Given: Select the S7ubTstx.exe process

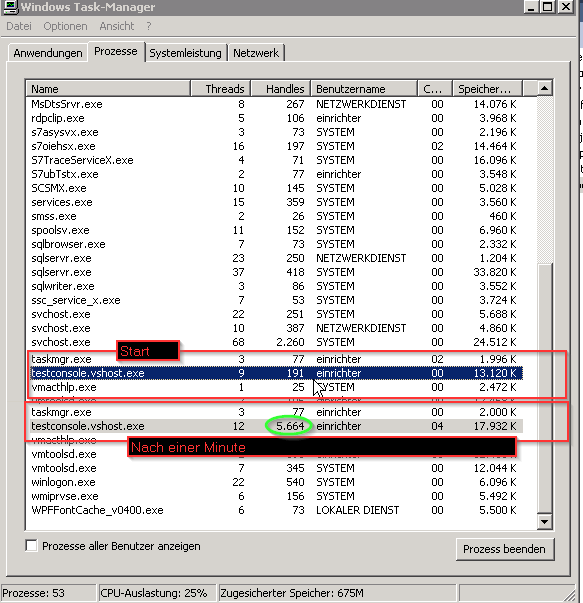Looking at the screenshot, I should click(x=274, y=174).
